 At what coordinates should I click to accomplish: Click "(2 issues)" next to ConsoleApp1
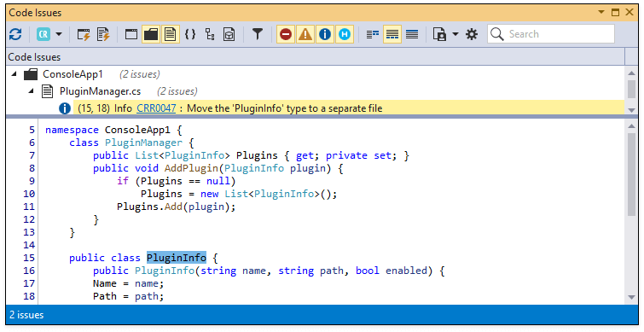pyautogui.click(x=140, y=74)
